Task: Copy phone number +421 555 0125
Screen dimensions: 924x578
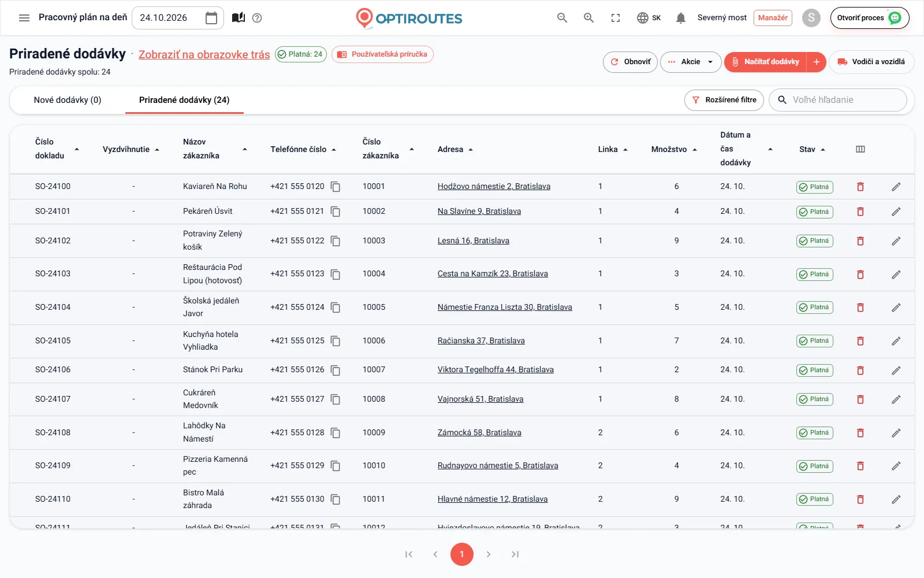Action: pos(336,341)
